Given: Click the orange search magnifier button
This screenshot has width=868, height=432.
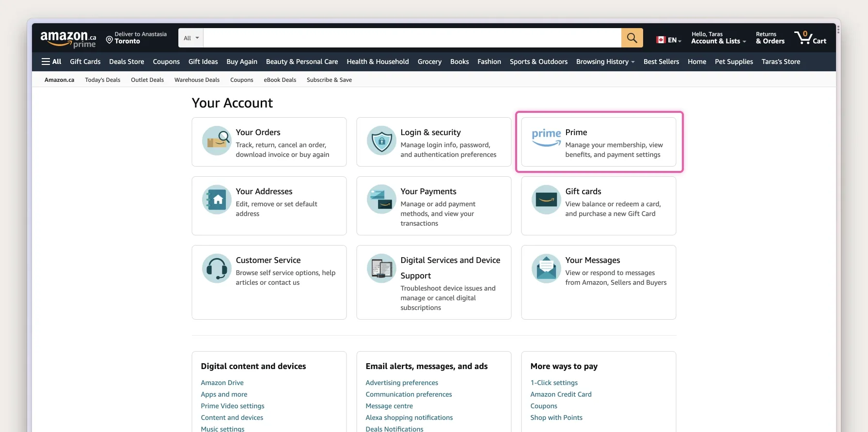Looking at the screenshot, I should pyautogui.click(x=632, y=38).
